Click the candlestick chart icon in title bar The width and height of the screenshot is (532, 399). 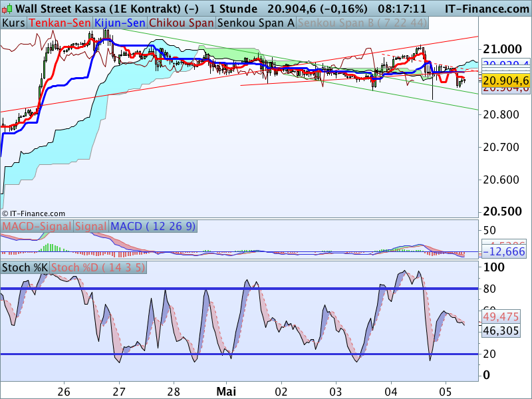click(x=7, y=9)
